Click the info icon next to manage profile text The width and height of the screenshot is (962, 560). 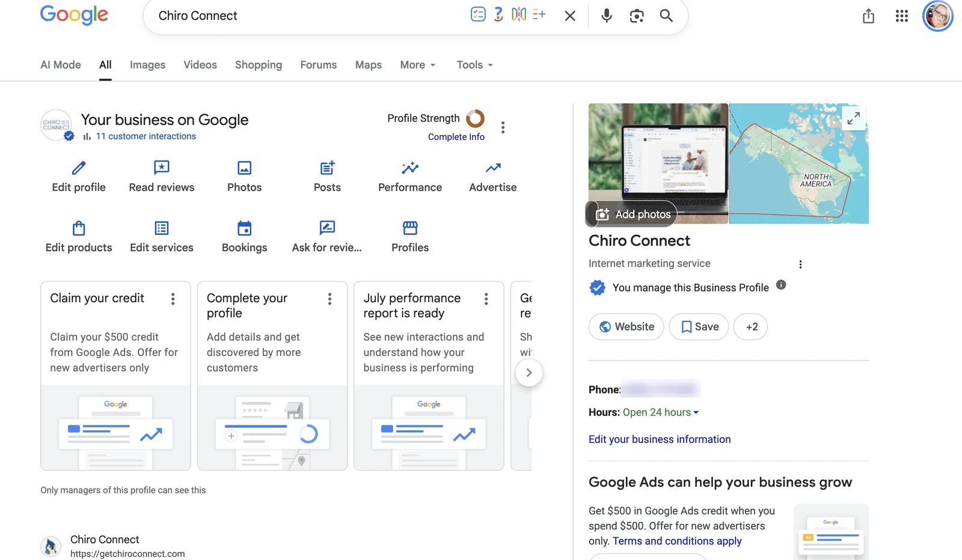click(781, 285)
